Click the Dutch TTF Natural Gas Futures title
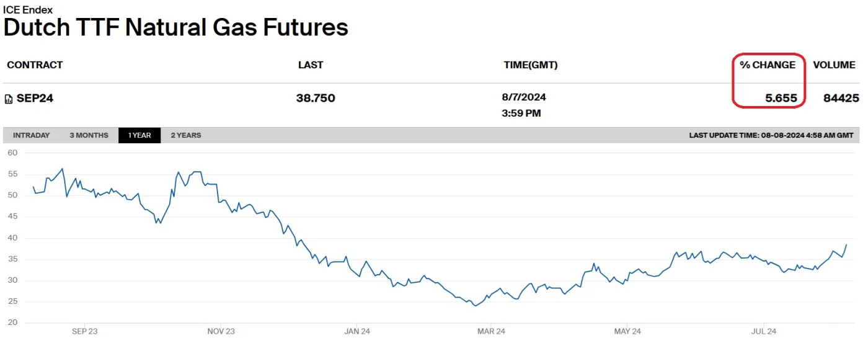 click(176, 28)
